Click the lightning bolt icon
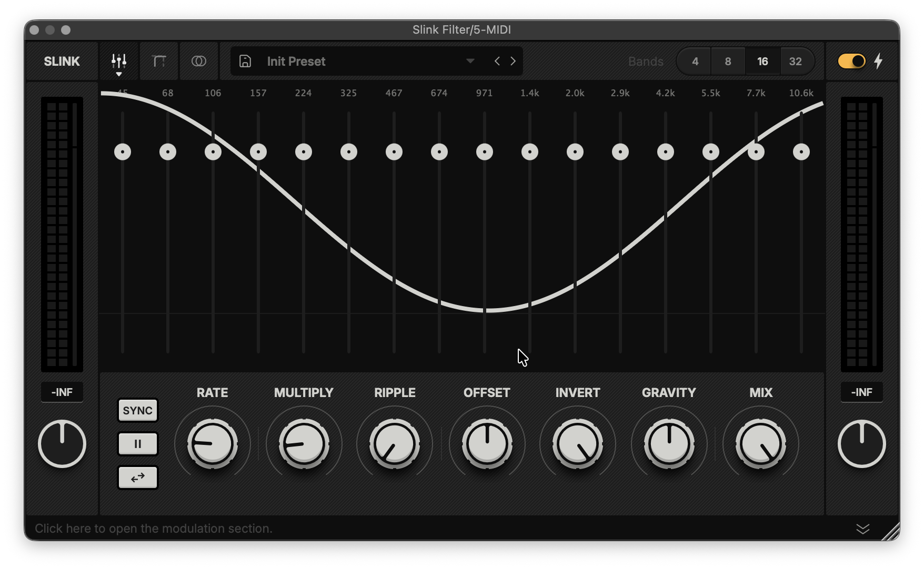Image resolution: width=924 pixels, height=569 pixels. point(878,61)
